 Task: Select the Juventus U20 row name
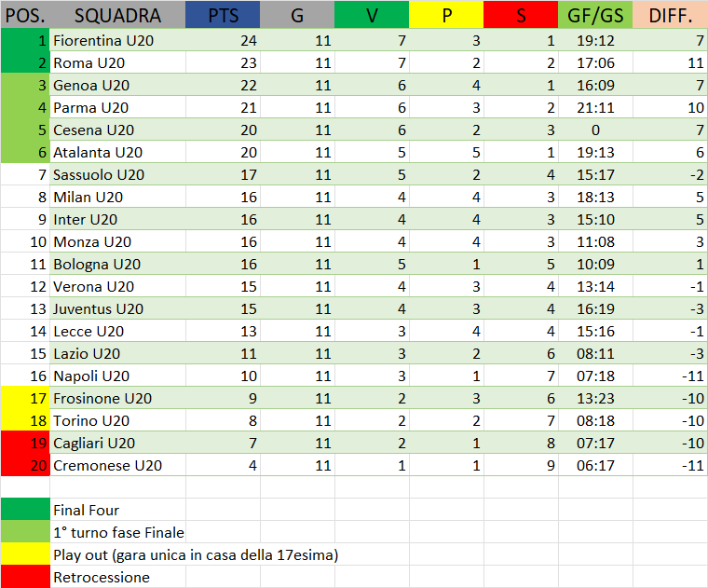pos(100,309)
